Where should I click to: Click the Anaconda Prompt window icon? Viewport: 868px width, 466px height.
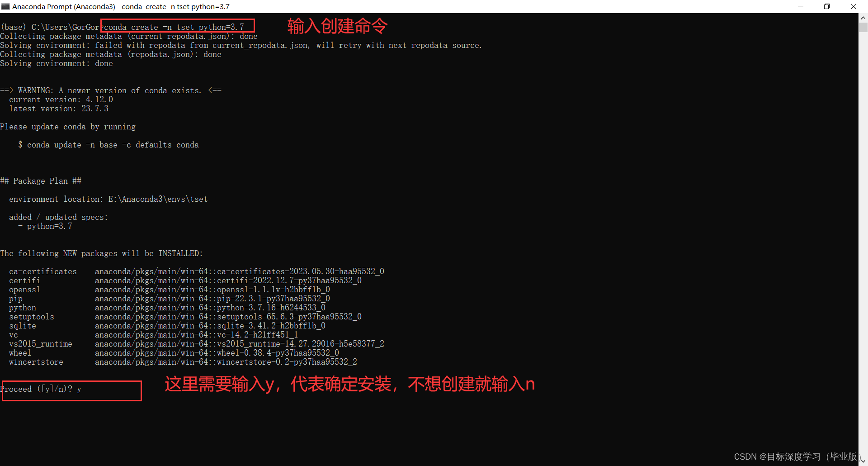[5, 6]
